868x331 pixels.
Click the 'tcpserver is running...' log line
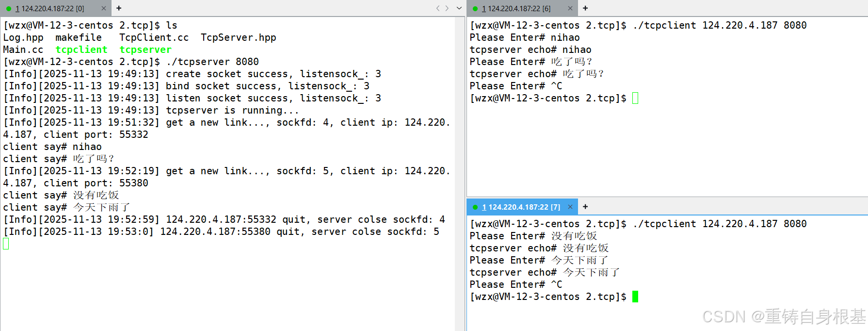(151, 110)
